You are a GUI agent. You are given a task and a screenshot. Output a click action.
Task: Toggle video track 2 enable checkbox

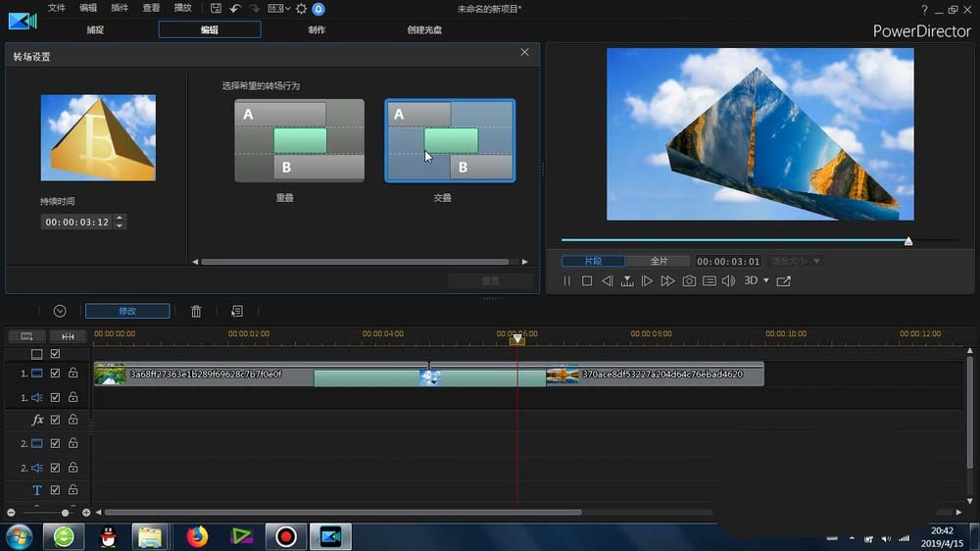click(x=55, y=443)
